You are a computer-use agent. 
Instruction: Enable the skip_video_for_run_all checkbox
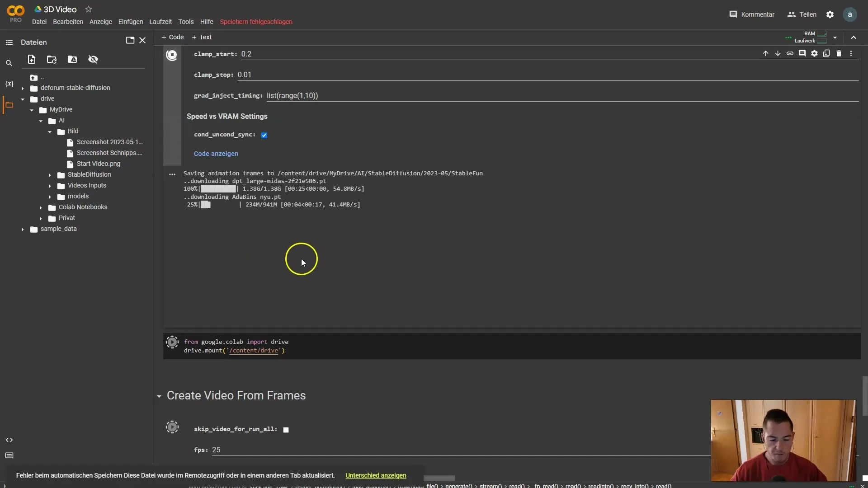tap(286, 430)
